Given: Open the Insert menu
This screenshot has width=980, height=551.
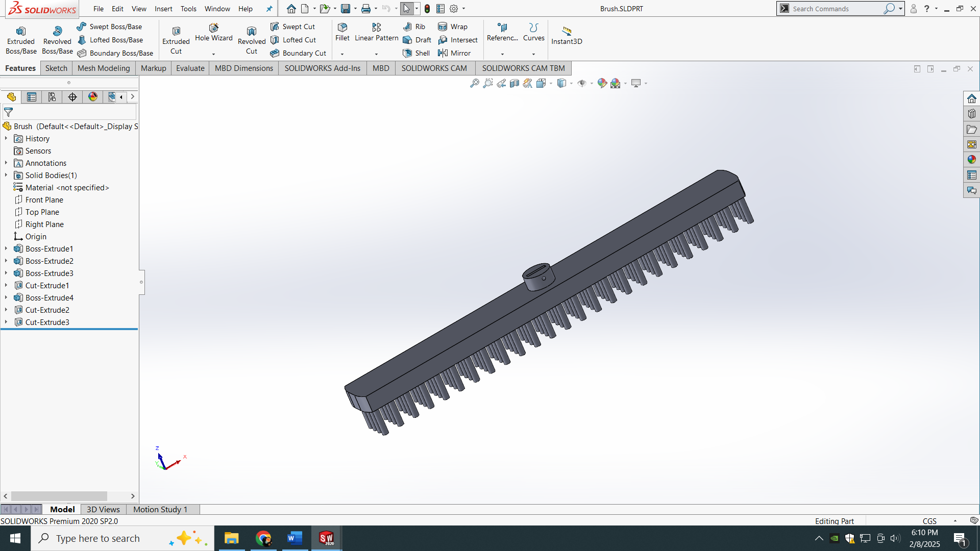Looking at the screenshot, I should pyautogui.click(x=163, y=9).
